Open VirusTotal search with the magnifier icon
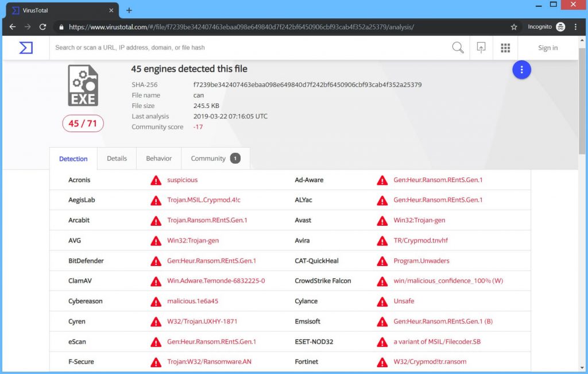Image resolution: width=588 pixels, height=374 pixels. pos(458,48)
